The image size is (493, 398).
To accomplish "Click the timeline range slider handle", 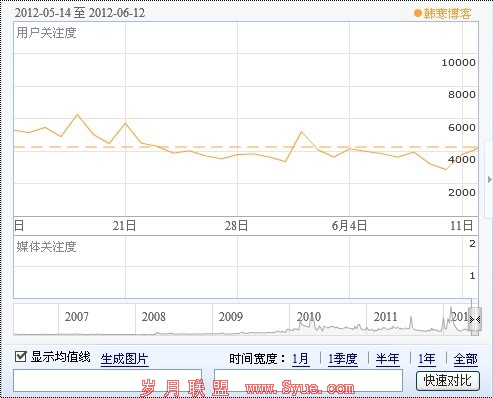I will pos(475,319).
